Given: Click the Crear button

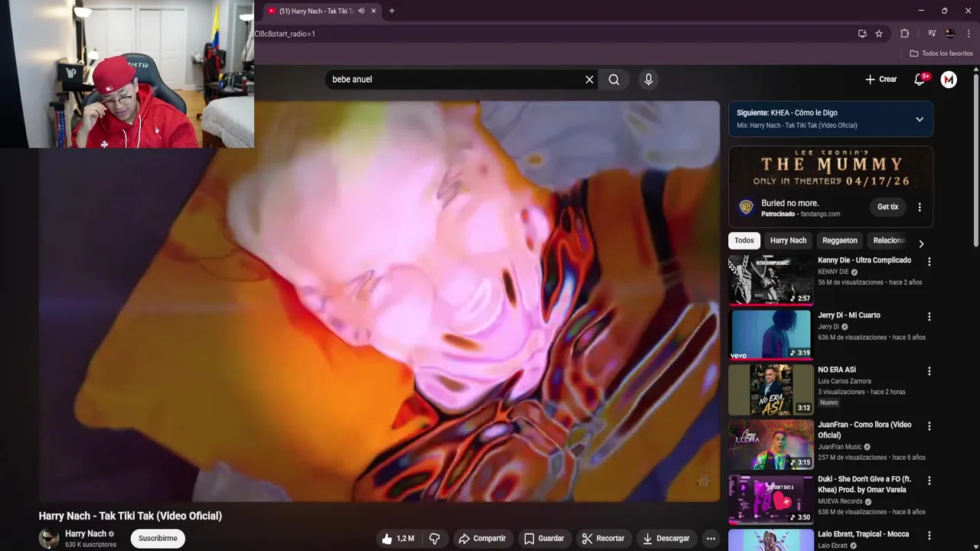Looking at the screenshot, I should click(881, 80).
